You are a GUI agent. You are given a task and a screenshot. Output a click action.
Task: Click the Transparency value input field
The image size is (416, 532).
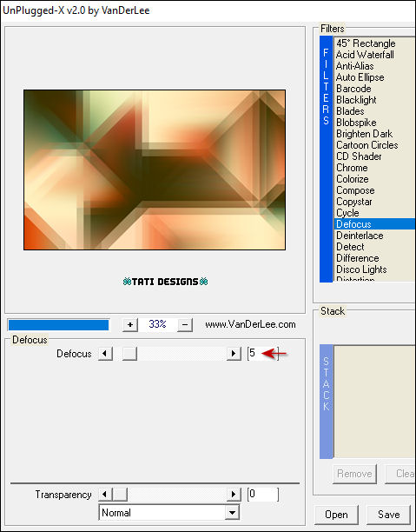pos(263,495)
